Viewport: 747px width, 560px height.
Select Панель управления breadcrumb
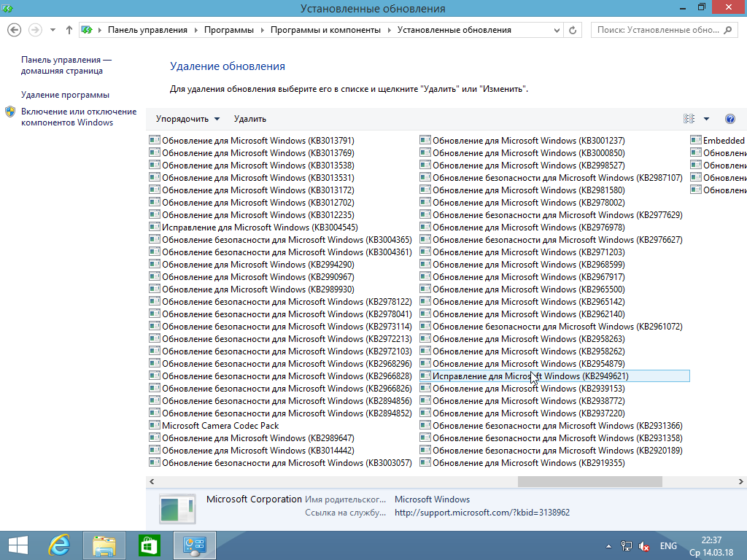147,30
